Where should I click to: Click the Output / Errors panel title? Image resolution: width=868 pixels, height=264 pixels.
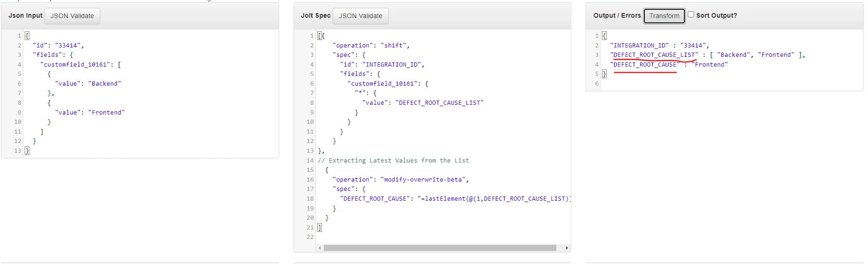[617, 15]
